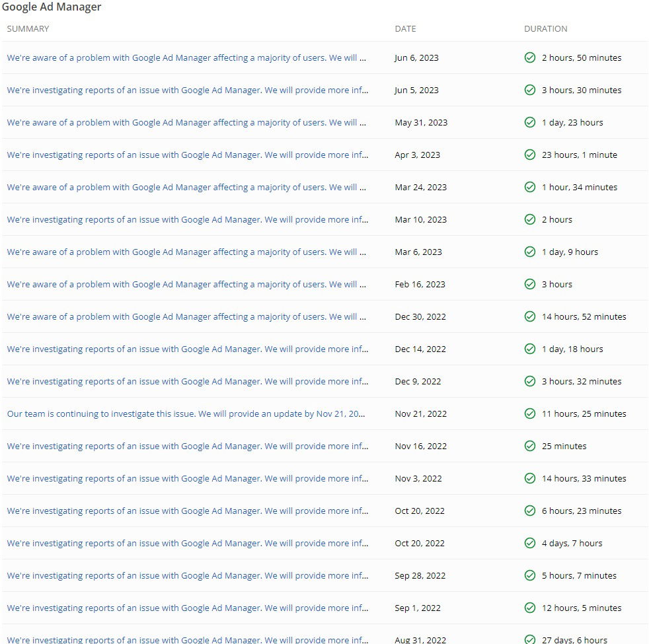
Task: Open the Dec 14, 2022 incident summary link
Action: click(187, 349)
